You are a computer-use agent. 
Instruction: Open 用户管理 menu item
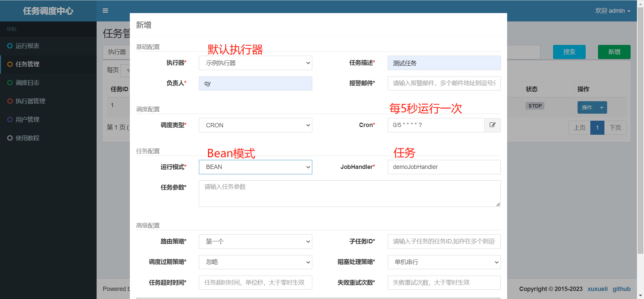(48, 120)
